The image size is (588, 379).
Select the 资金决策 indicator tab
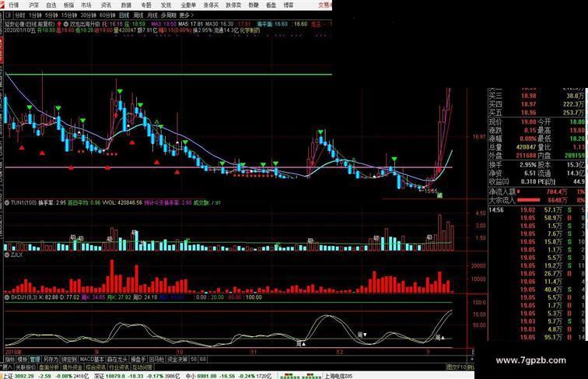(x=177, y=360)
